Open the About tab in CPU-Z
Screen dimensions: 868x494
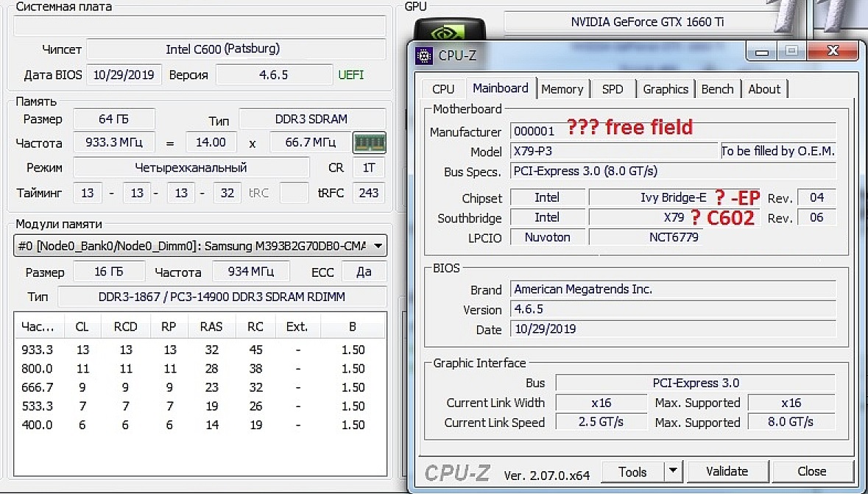pyautogui.click(x=764, y=89)
